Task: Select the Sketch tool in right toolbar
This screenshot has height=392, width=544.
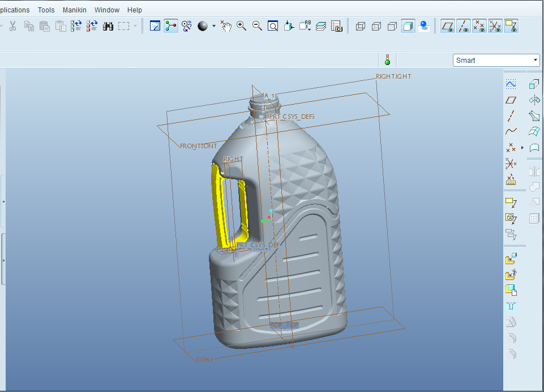Action: click(511, 84)
